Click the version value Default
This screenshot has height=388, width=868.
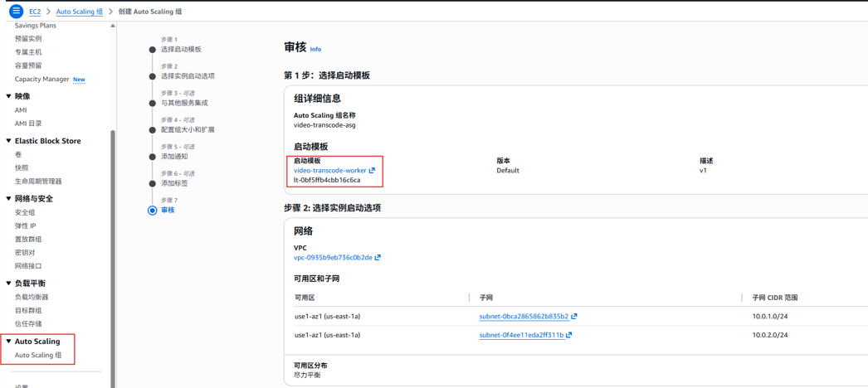pos(508,171)
